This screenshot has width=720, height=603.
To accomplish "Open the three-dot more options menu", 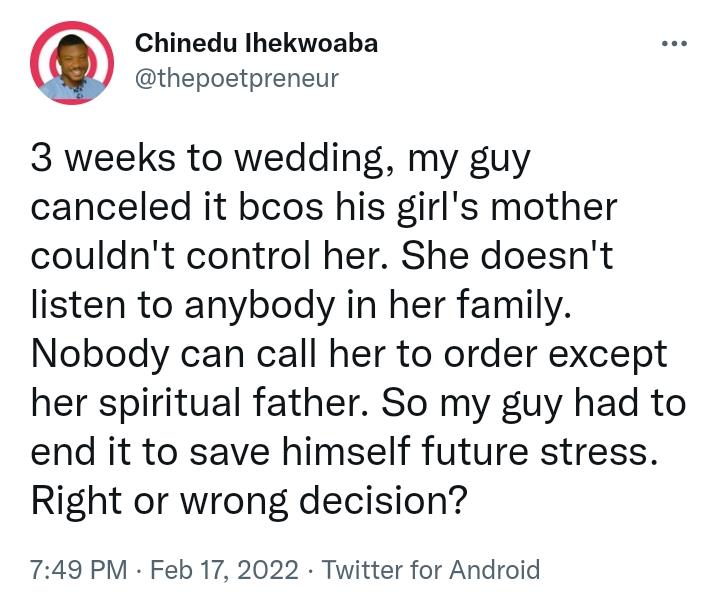I will (674, 44).
